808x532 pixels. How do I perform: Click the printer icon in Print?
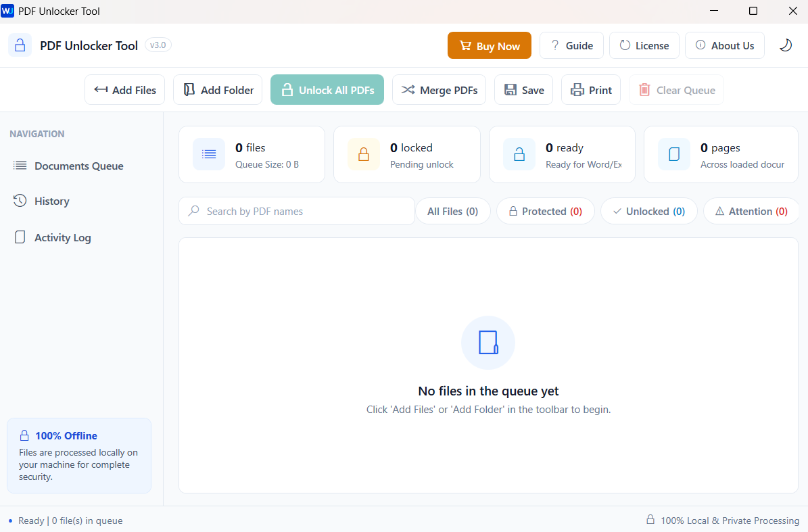(577, 90)
